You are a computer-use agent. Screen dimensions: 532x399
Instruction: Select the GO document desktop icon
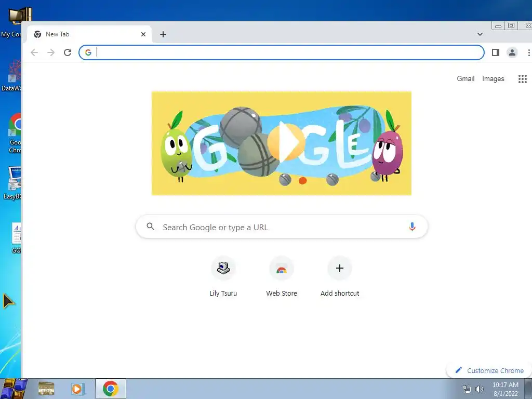pos(16,237)
